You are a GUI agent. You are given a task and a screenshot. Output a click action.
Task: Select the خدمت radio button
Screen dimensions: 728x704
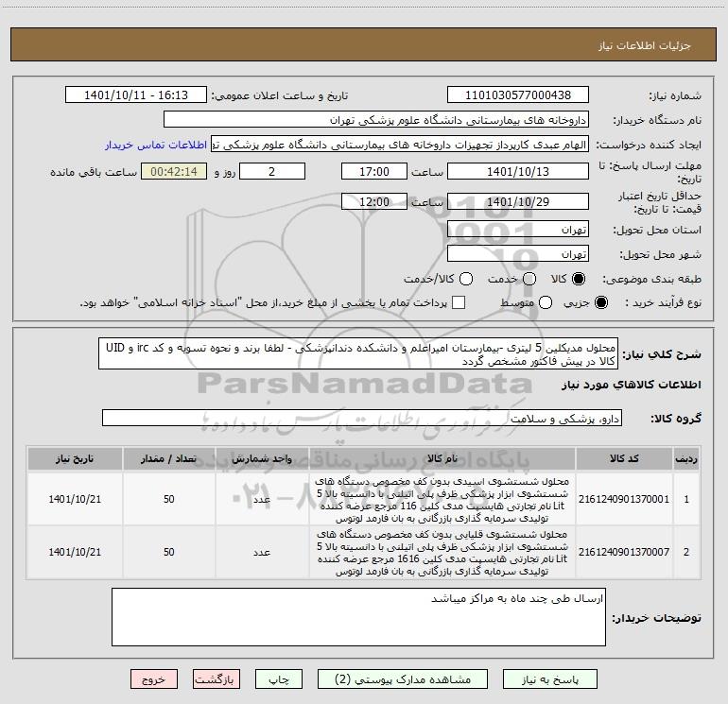[529, 279]
